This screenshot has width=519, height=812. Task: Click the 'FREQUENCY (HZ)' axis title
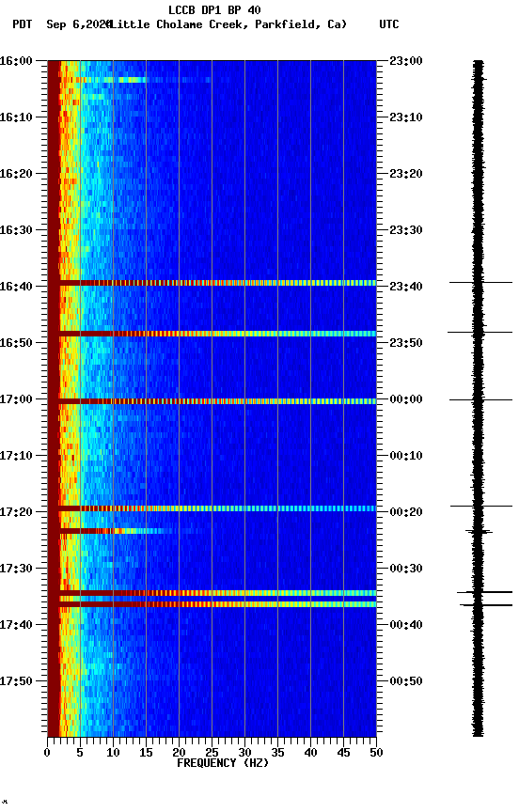[x=223, y=763]
